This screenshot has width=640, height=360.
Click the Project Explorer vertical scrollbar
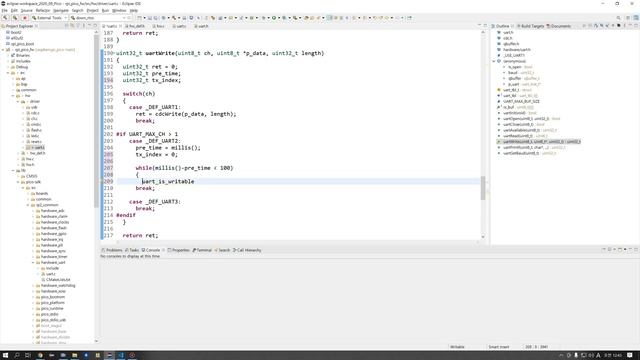tap(97, 122)
